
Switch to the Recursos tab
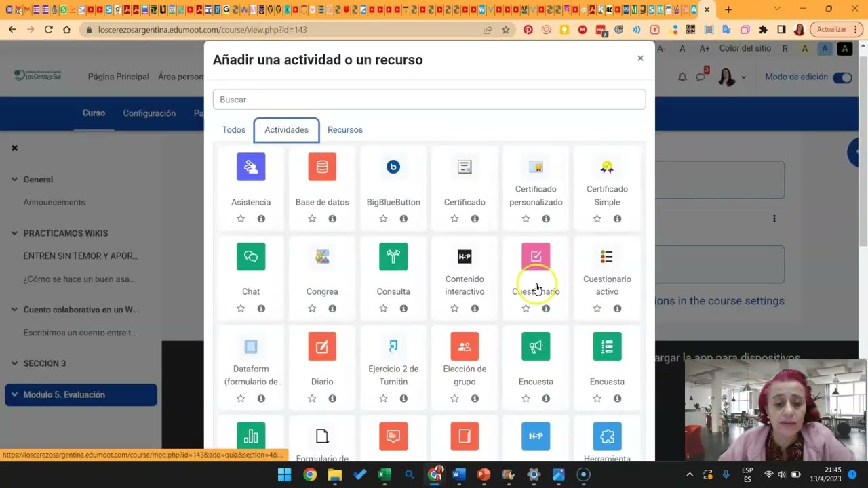point(345,129)
